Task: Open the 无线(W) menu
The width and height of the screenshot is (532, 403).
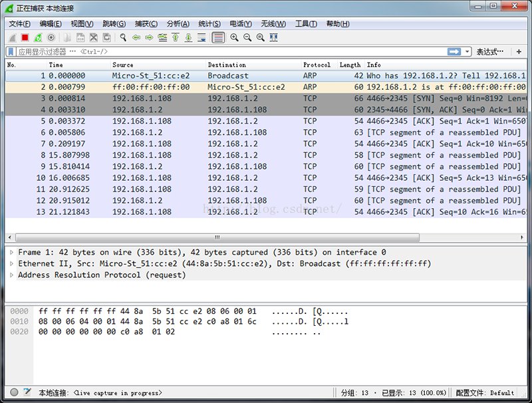Action: [x=273, y=24]
